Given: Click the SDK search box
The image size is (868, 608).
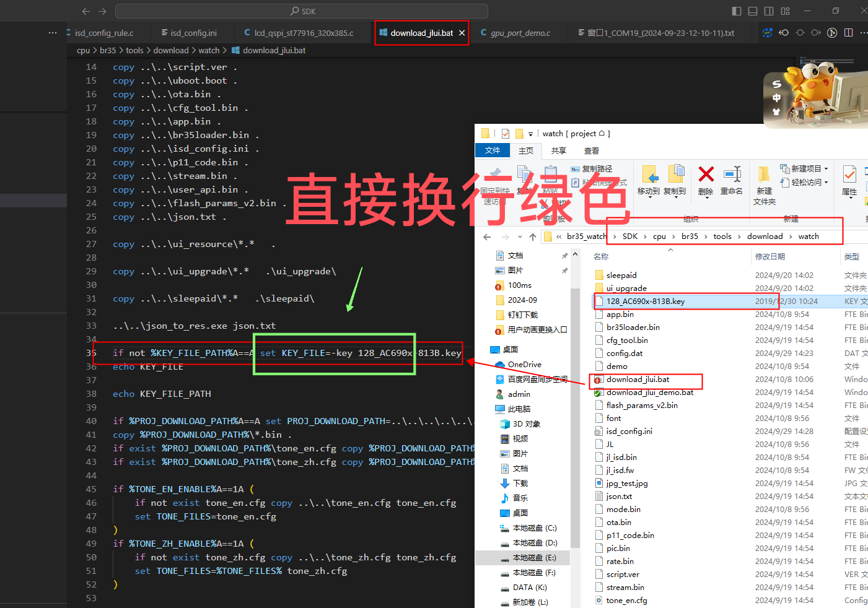Looking at the screenshot, I should pyautogui.click(x=302, y=11).
